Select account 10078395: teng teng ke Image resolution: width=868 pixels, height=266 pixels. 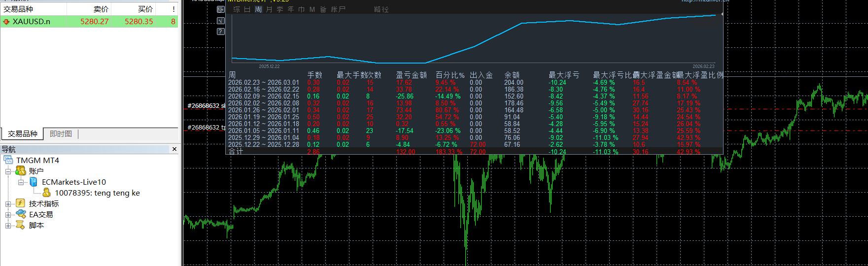point(97,193)
